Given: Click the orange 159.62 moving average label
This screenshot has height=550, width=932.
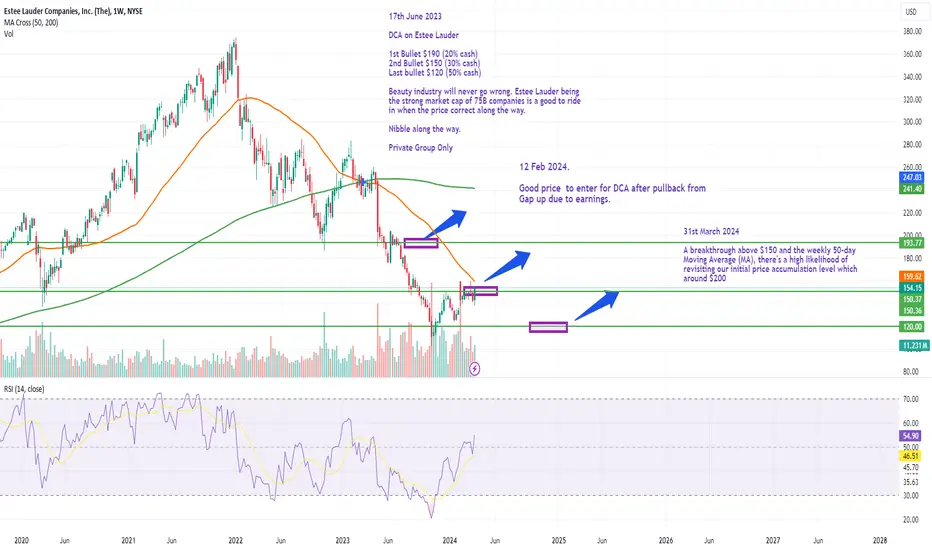Looking at the screenshot, I should 912,276.
